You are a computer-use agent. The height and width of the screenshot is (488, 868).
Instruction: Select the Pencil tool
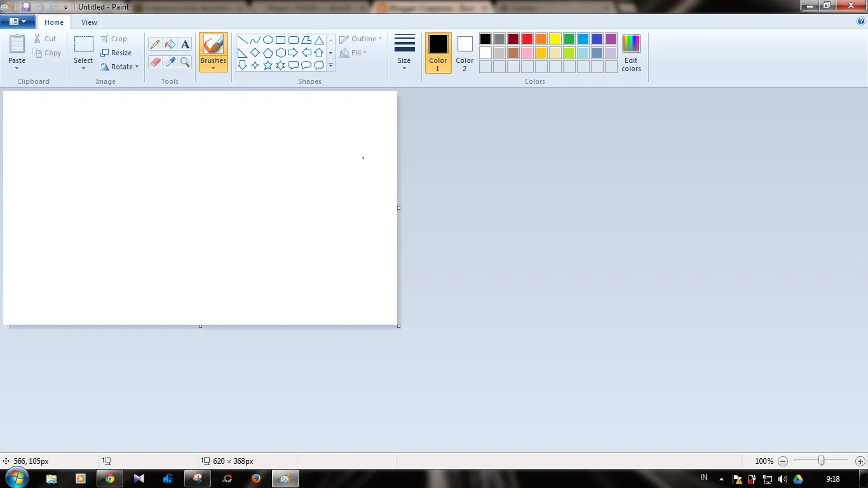tap(155, 44)
